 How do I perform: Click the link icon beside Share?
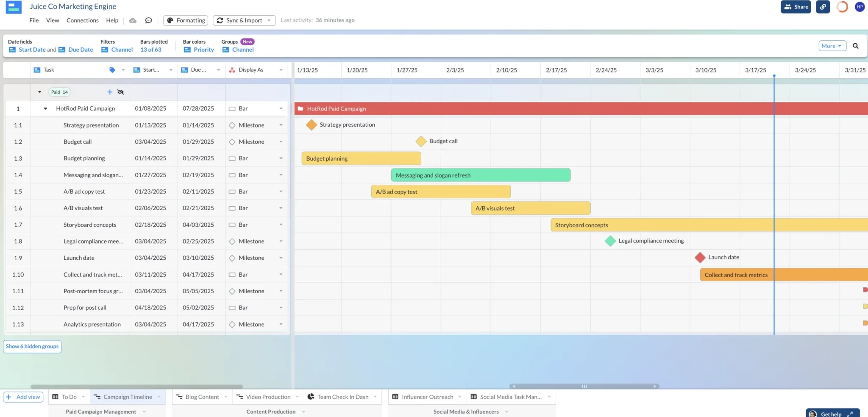(x=823, y=7)
